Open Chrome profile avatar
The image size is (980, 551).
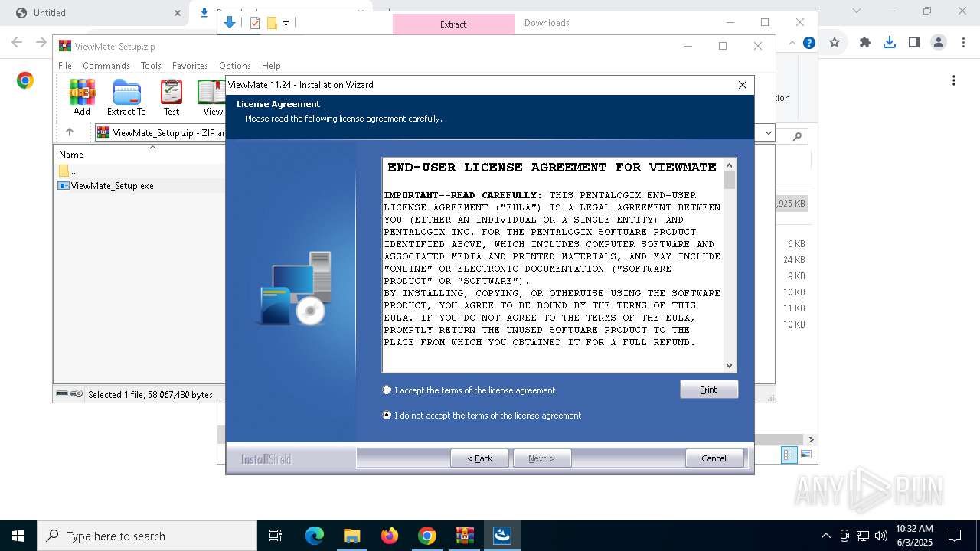click(938, 43)
